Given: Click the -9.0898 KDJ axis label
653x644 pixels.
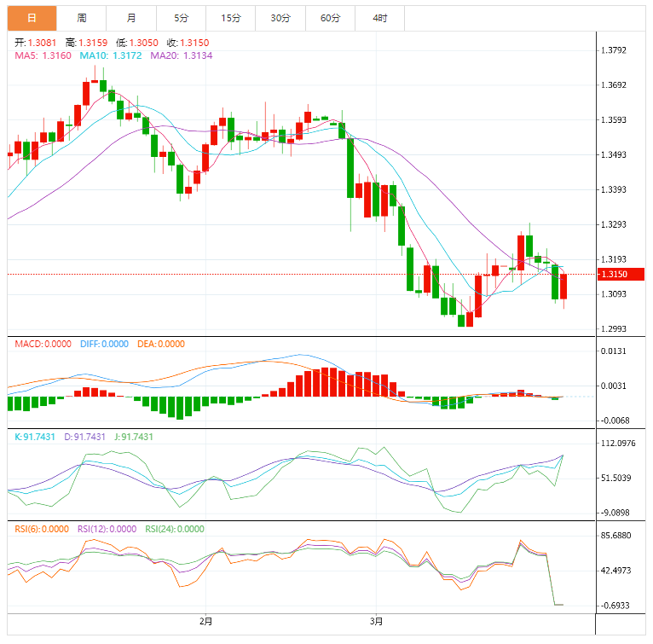Looking at the screenshot, I should (615, 513).
